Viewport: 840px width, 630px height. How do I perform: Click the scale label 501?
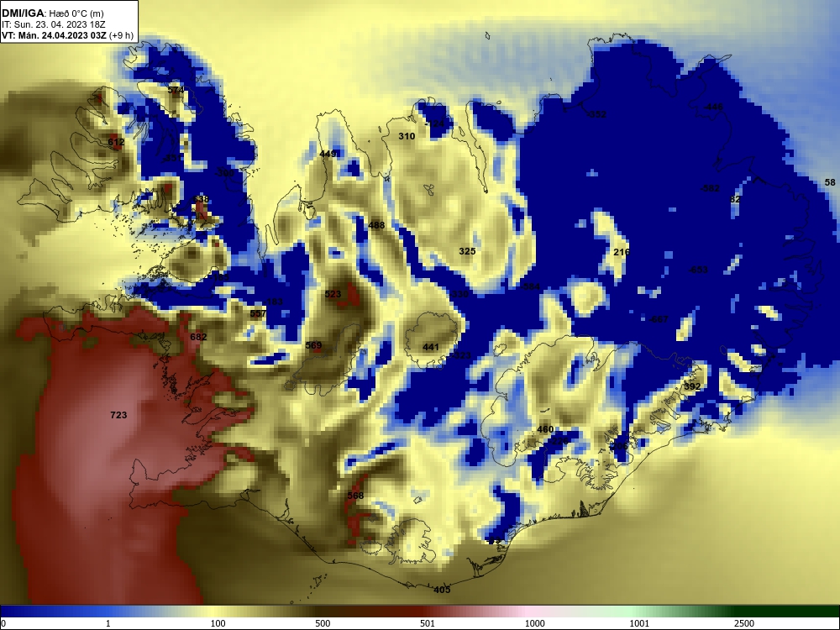427,623
